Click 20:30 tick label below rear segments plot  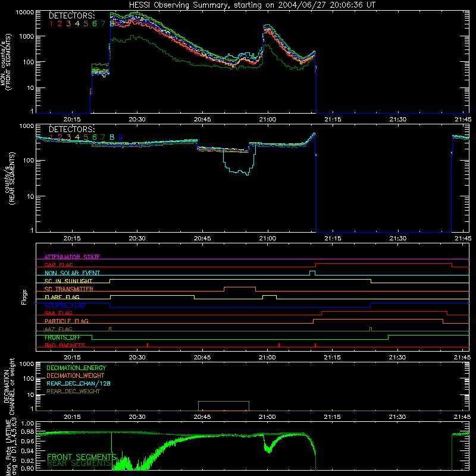tap(137, 239)
